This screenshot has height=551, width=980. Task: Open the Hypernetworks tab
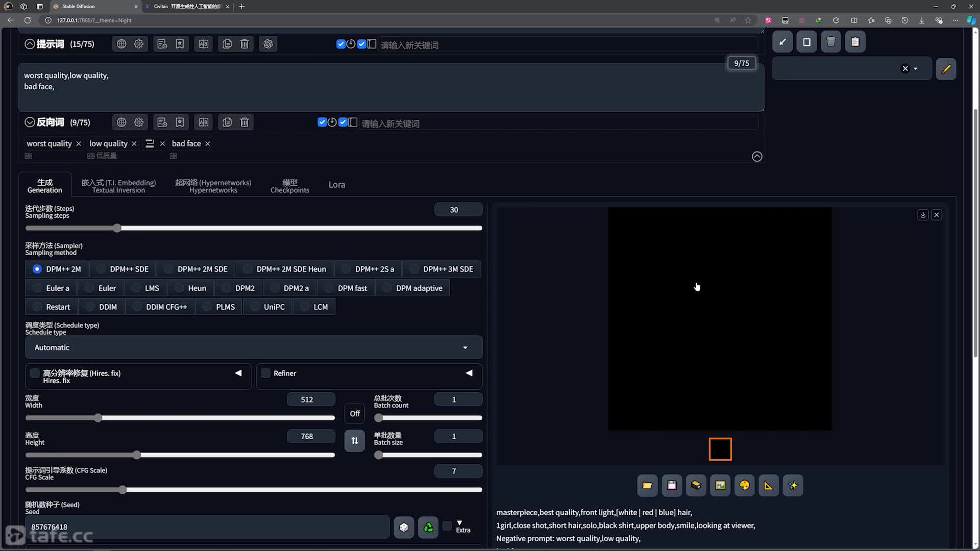pyautogui.click(x=213, y=186)
